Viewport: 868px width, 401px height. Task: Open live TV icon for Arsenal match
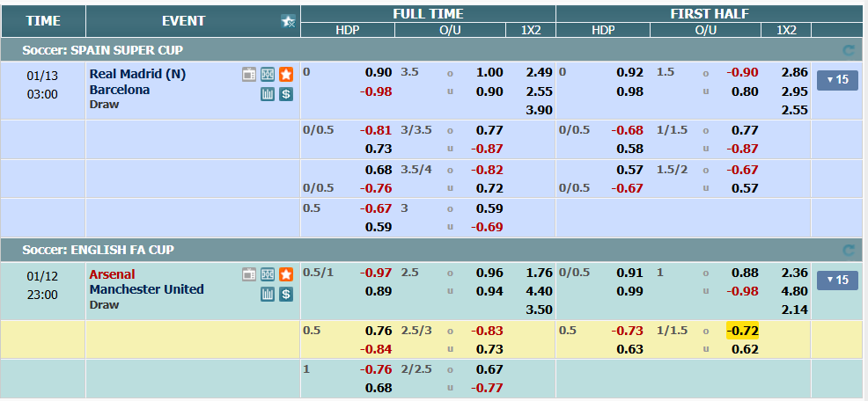(249, 274)
